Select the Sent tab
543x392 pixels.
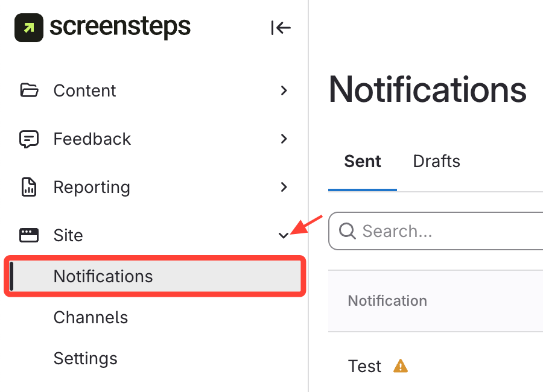363,162
